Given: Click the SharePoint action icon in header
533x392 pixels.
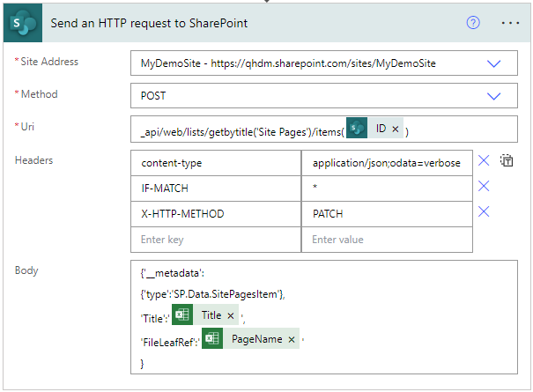Looking at the screenshot, I should (x=23, y=23).
